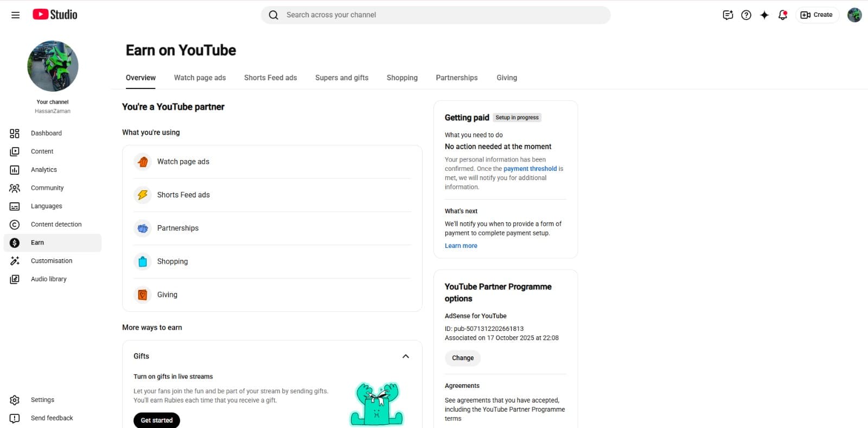Click the Giving heart icon
This screenshot has width=868, height=428.
pyautogui.click(x=143, y=295)
